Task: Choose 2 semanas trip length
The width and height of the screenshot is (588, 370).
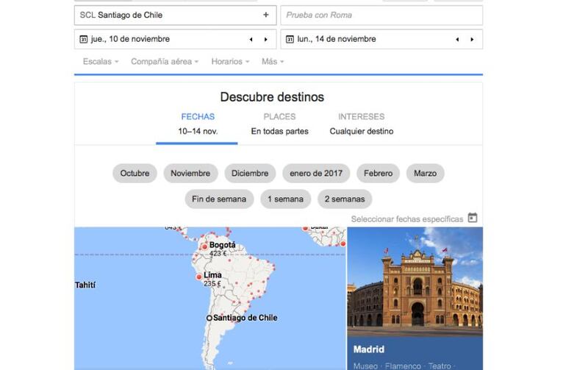Action: click(x=345, y=199)
